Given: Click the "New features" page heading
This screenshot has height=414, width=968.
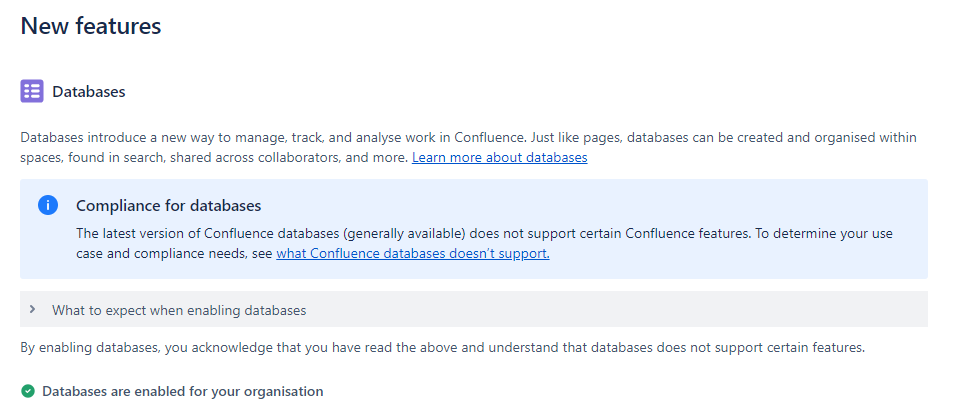Looking at the screenshot, I should 91,26.
